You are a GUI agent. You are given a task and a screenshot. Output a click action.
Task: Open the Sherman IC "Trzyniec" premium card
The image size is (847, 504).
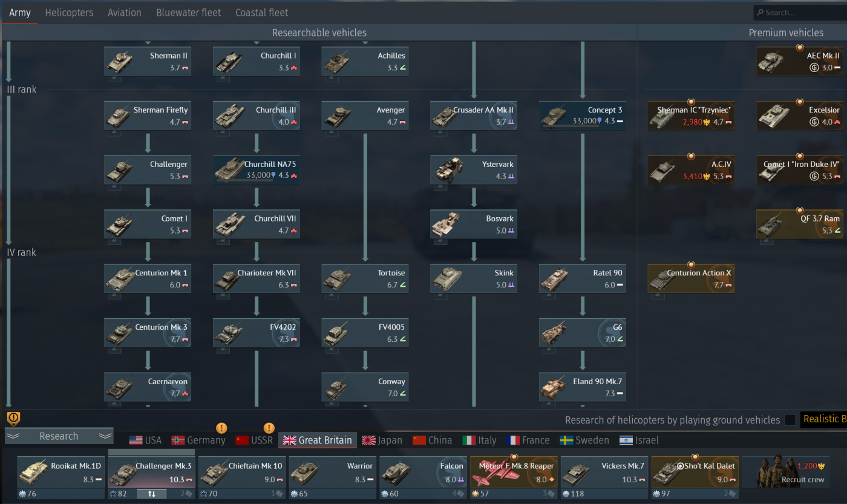point(691,116)
